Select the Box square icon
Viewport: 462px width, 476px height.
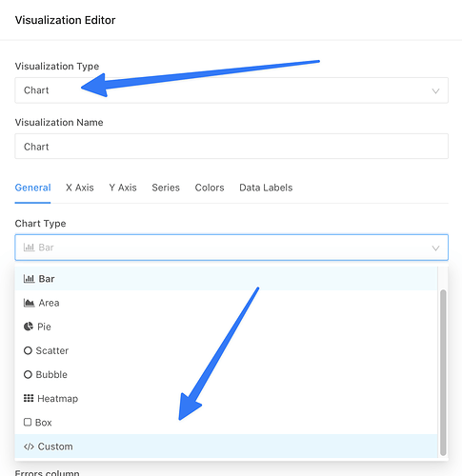(28, 423)
